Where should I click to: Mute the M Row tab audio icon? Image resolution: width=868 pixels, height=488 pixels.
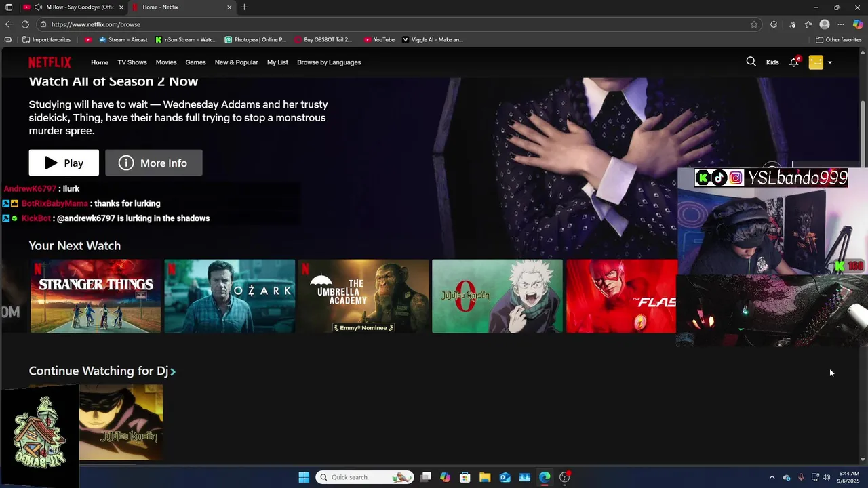click(38, 7)
